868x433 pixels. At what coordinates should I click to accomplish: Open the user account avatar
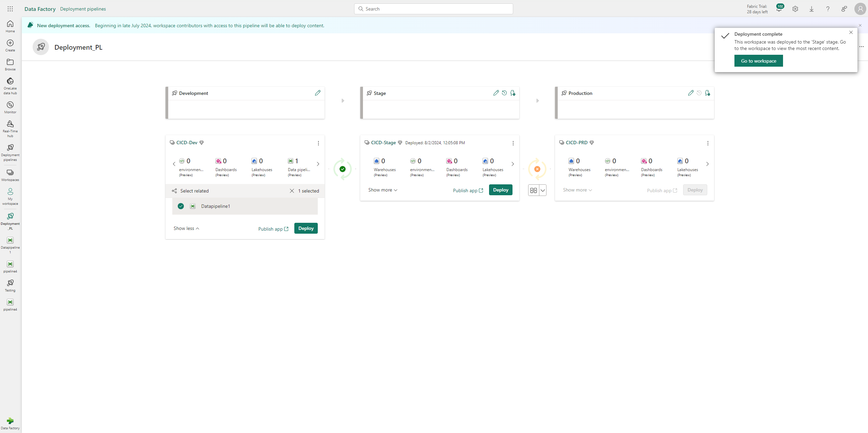click(x=861, y=9)
